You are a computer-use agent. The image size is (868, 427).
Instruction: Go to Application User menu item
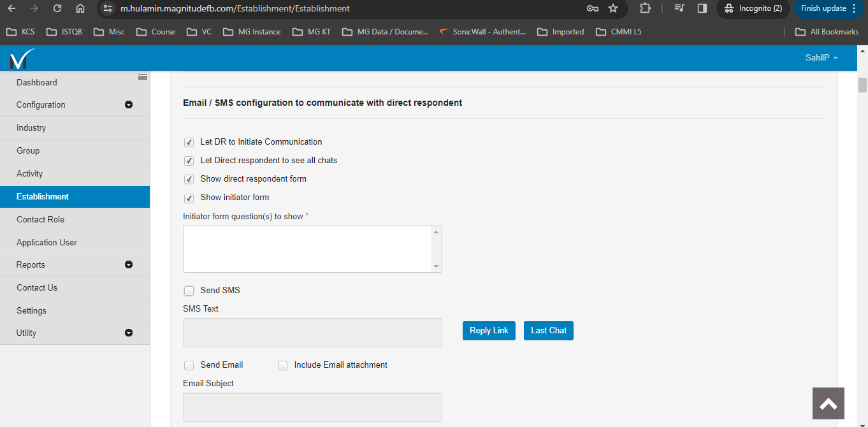[47, 243]
